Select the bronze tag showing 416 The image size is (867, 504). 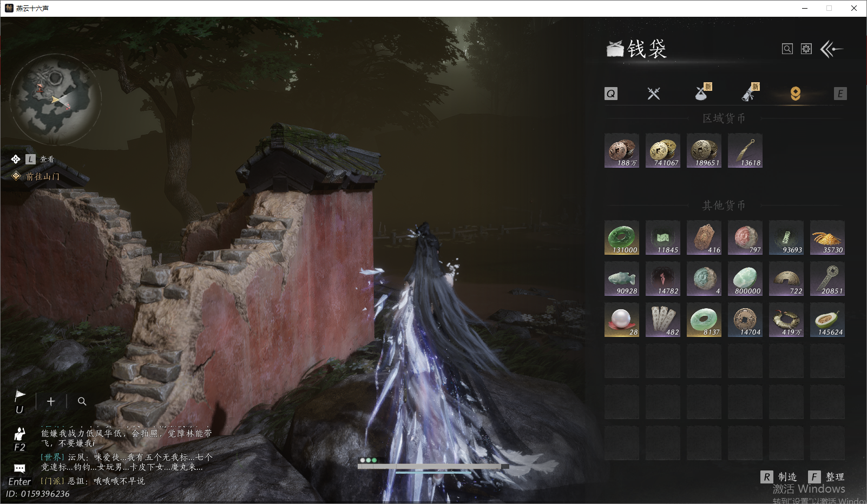[x=704, y=237]
